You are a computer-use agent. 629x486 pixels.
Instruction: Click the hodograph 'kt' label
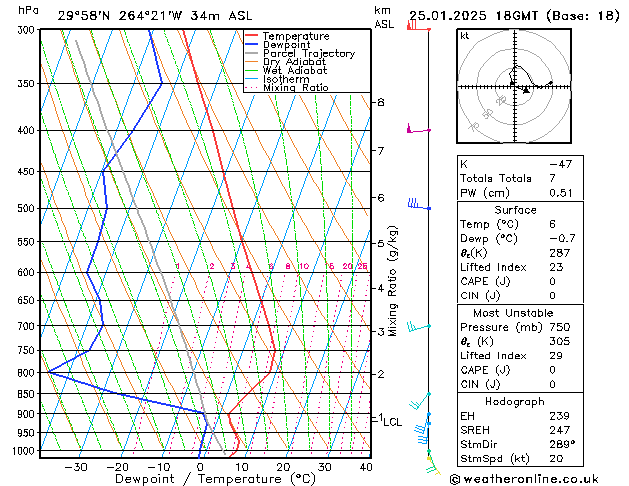coord(465,36)
